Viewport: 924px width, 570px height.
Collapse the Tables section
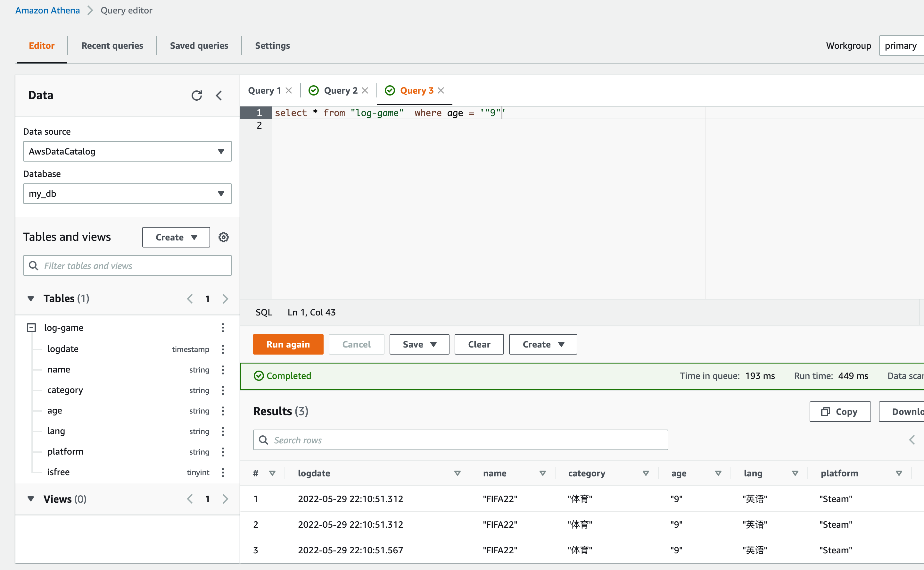click(31, 298)
